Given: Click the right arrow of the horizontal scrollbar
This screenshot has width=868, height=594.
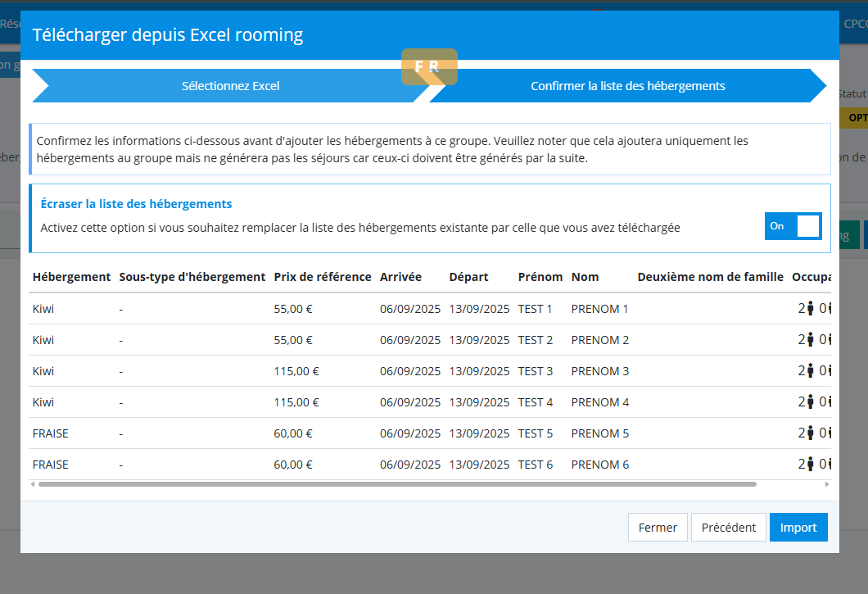Looking at the screenshot, I should 826,484.
